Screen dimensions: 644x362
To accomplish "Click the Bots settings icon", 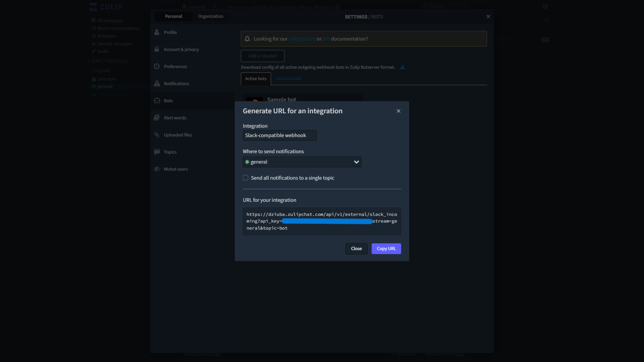I will coord(157,100).
